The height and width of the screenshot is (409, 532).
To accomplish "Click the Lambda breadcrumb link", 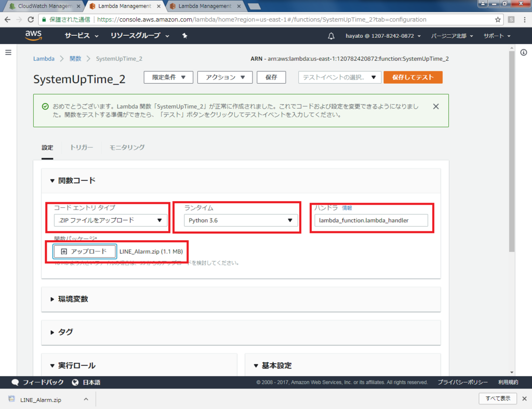I will pyautogui.click(x=44, y=59).
